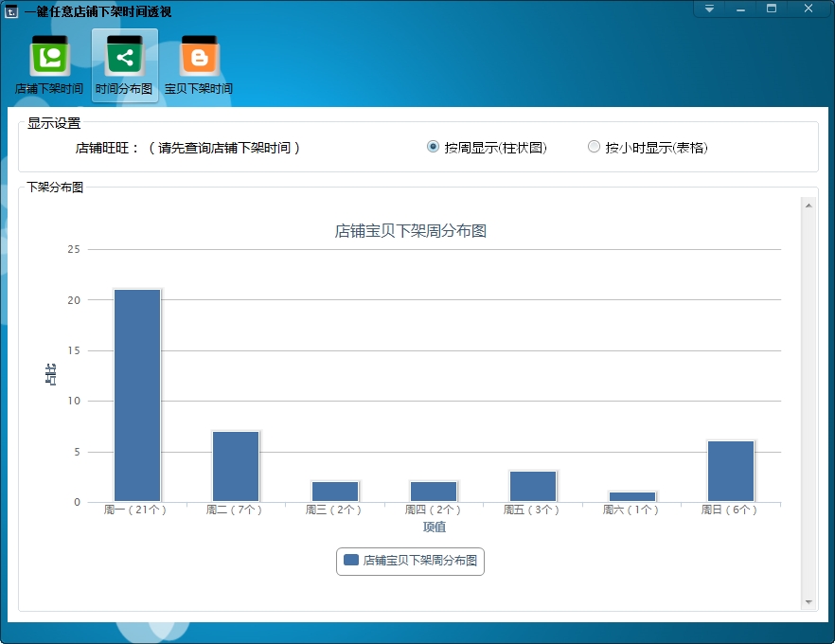Close the application window

(808, 9)
